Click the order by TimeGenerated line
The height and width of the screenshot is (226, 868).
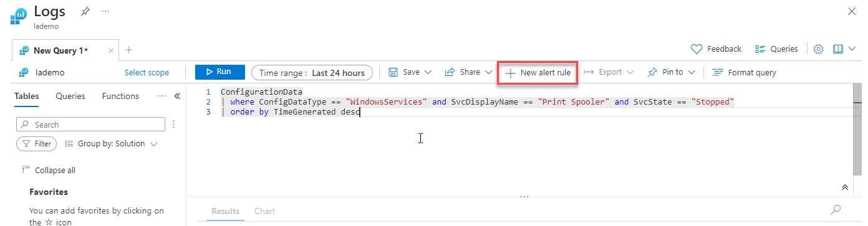coord(291,112)
